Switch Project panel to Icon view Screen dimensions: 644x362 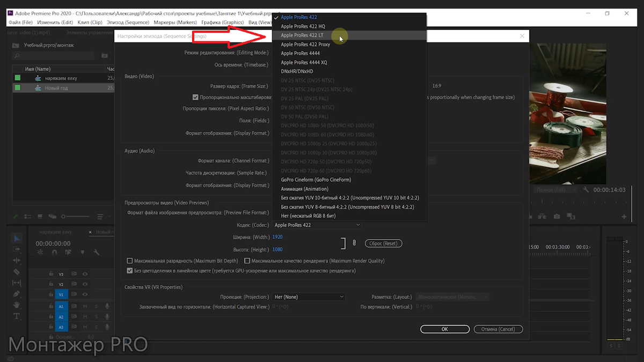(40, 217)
